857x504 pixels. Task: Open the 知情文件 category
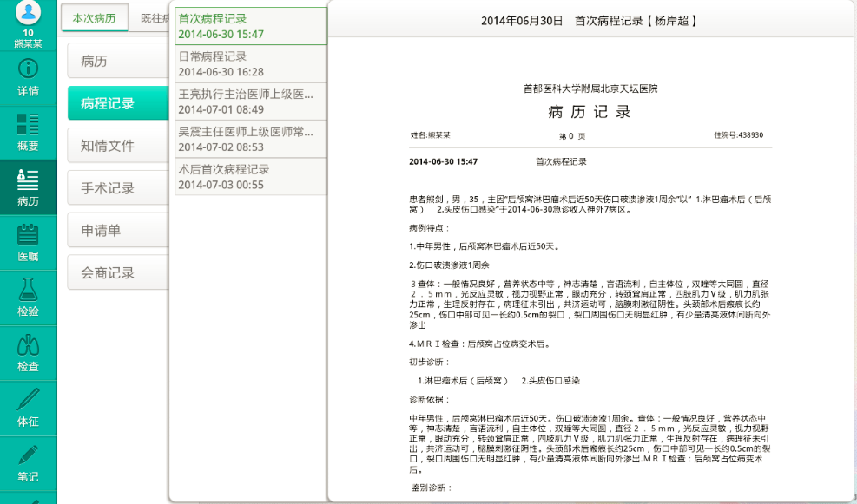pos(117,146)
